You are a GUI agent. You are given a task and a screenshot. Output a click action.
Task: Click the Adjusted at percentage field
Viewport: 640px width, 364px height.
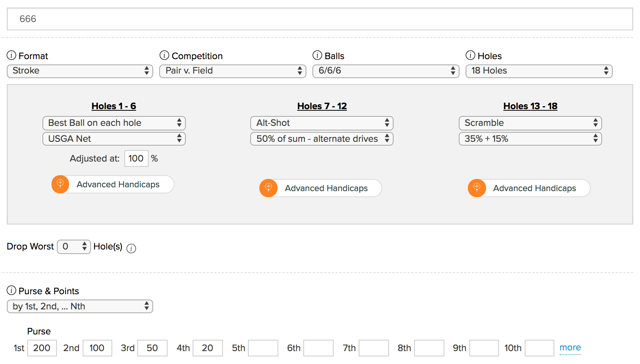click(x=136, y=158)
